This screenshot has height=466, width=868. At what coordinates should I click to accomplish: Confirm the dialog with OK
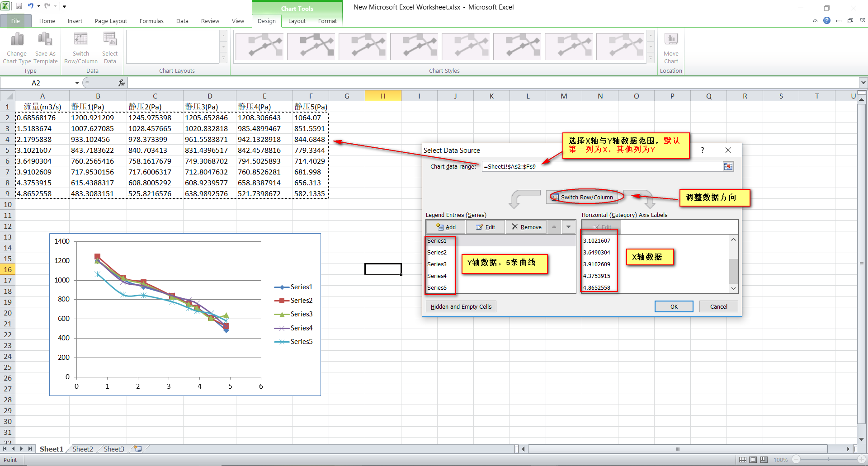[x=673, y=306]
